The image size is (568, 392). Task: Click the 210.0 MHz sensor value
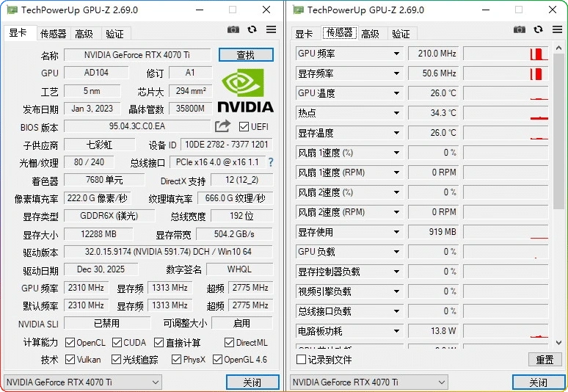click(x=433, y=54)
